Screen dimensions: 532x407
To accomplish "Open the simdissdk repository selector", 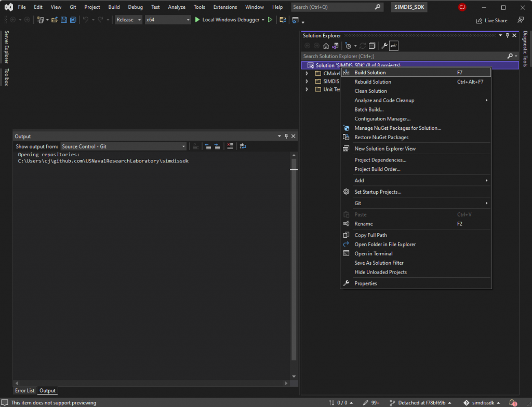I will pyautogui.click(x=482, y=403).
